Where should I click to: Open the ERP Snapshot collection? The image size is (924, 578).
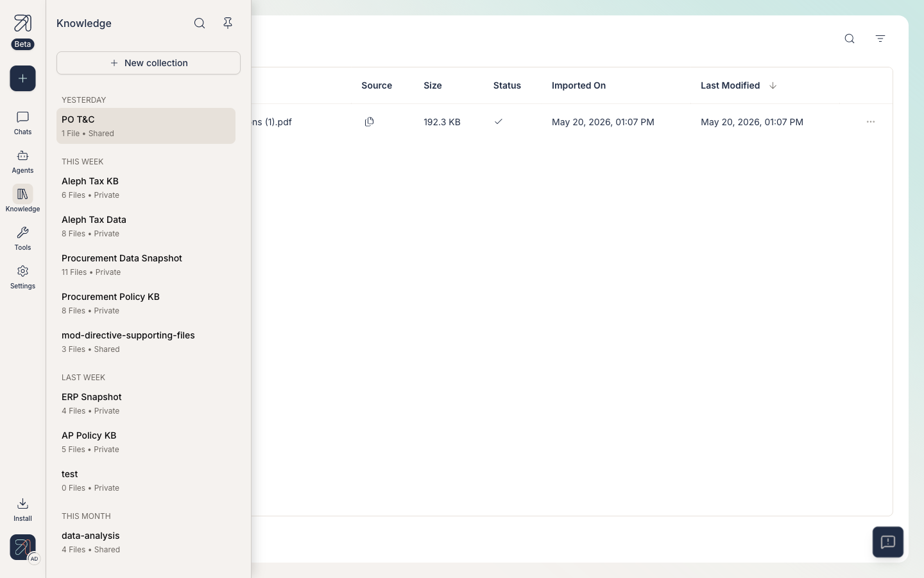pos(146,403)
